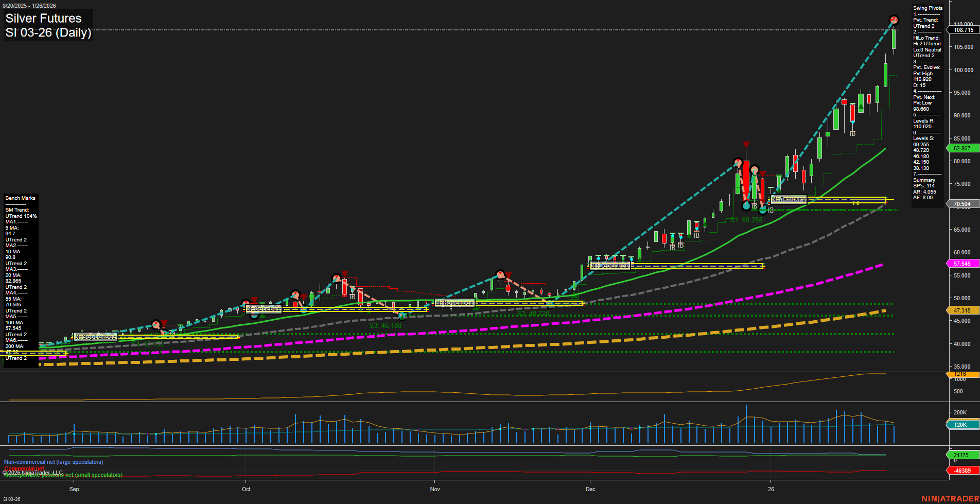Toggle the Non-commercial net (large speculators) legend entry
The height and width of the screenshot is (504, 980).
[53, 462]
